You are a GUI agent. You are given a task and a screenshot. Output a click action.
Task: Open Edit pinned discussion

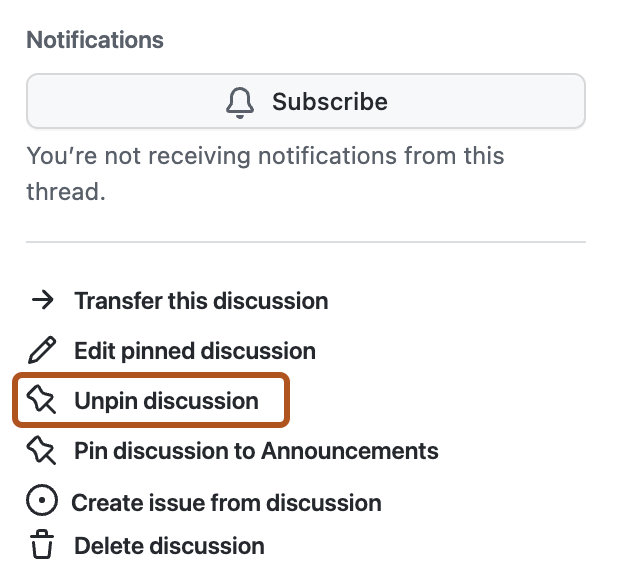click(x=195, y=351)
